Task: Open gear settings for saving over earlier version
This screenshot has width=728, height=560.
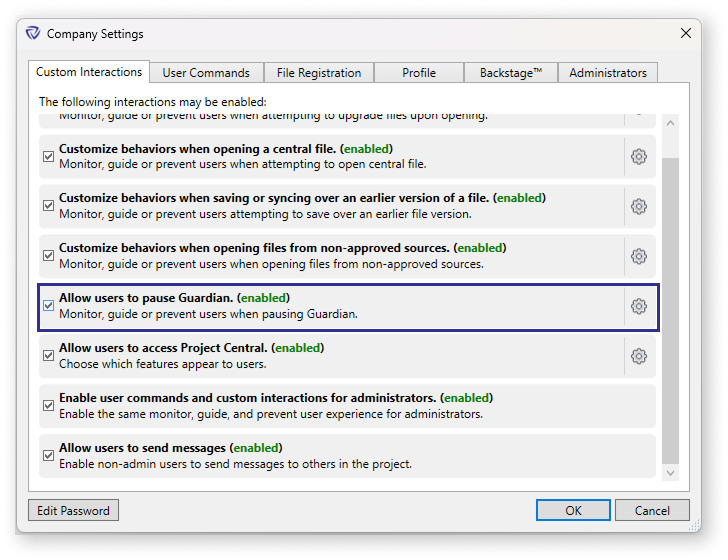Action: [x=639, y=206]
